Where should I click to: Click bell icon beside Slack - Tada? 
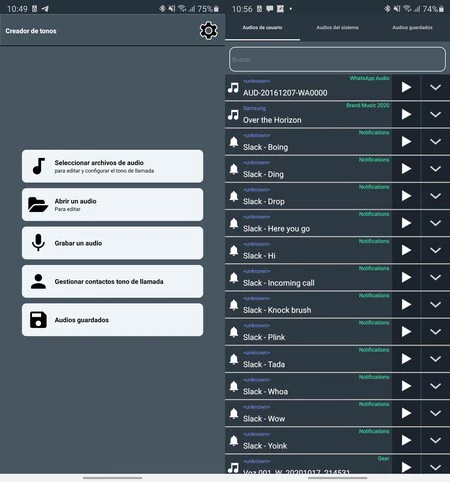(x=234, y=359)
